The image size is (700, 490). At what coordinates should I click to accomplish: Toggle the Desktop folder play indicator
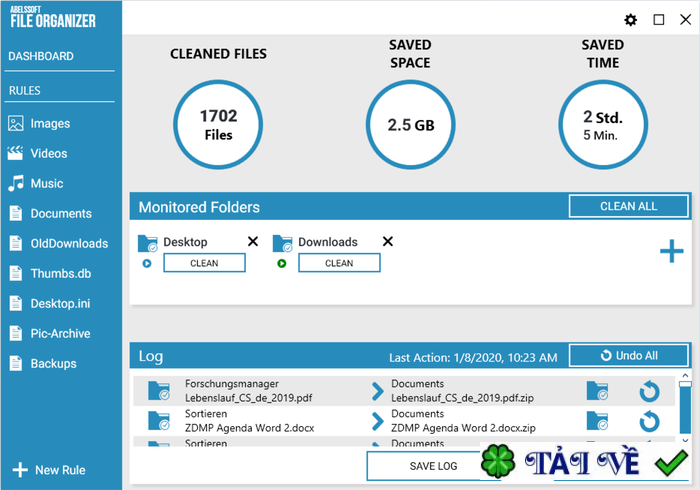[147, 264]
